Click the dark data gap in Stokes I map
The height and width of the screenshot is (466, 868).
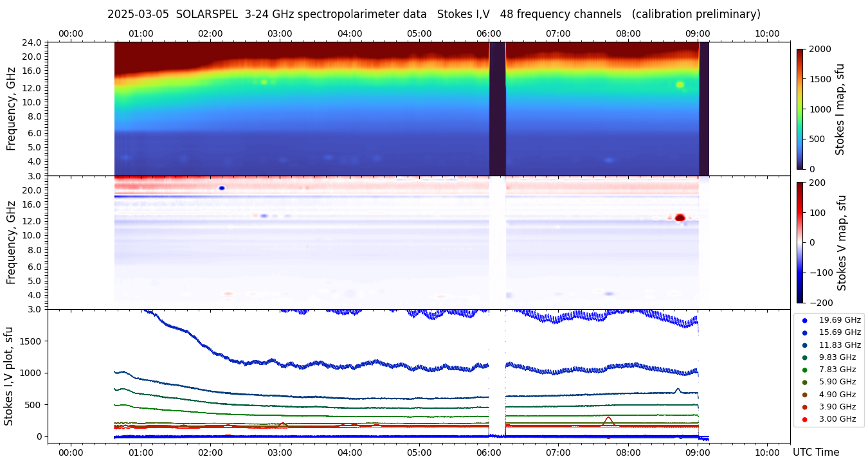point(497,109)
